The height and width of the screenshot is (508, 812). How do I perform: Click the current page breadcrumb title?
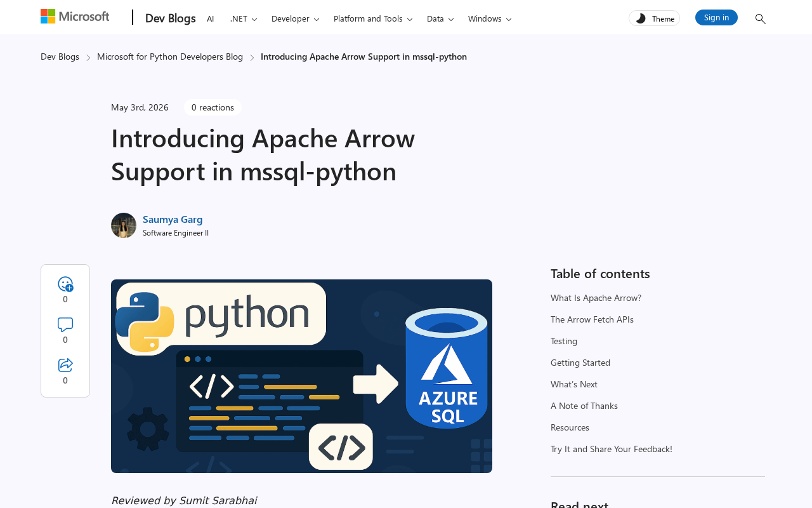coord(363,57)
